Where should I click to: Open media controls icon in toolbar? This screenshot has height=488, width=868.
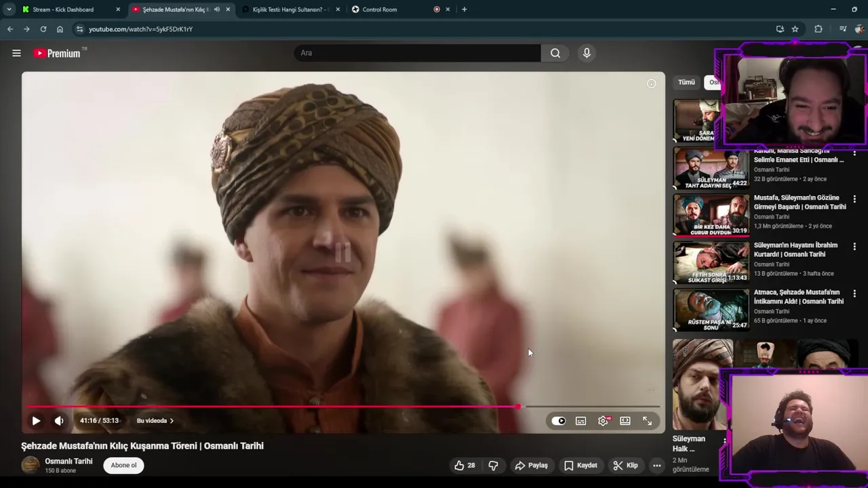pyautogui.click(x=843, y=29)
